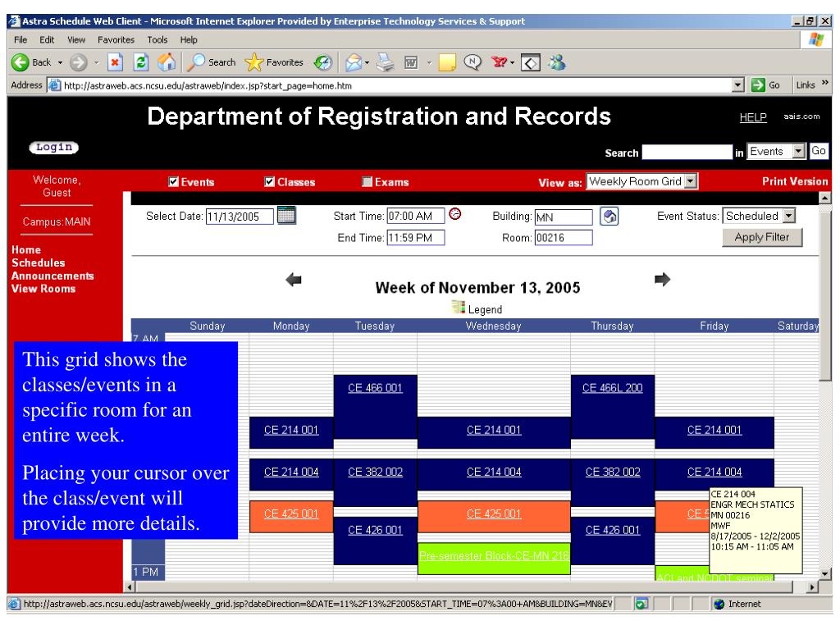Expand the Links toolbar chevron
Screen dimensions: 840x630
pos(824,83)
